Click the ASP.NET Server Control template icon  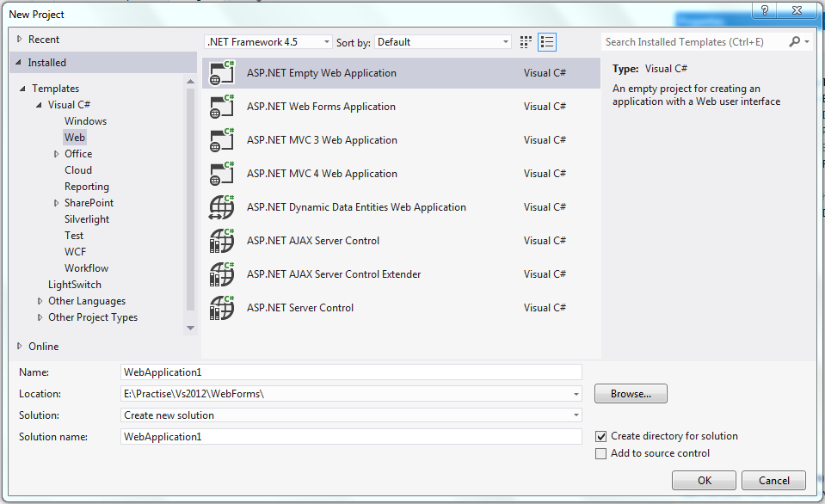[221, 308]
